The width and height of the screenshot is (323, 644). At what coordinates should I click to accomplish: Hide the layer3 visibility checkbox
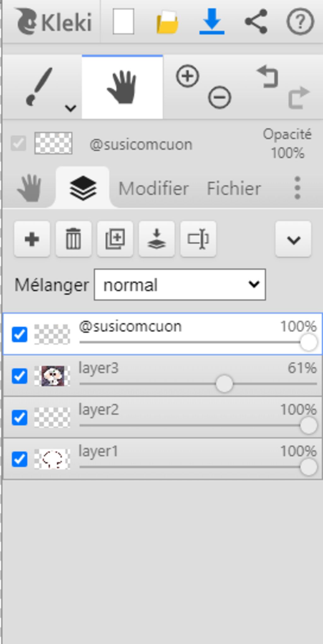[20, 376]
